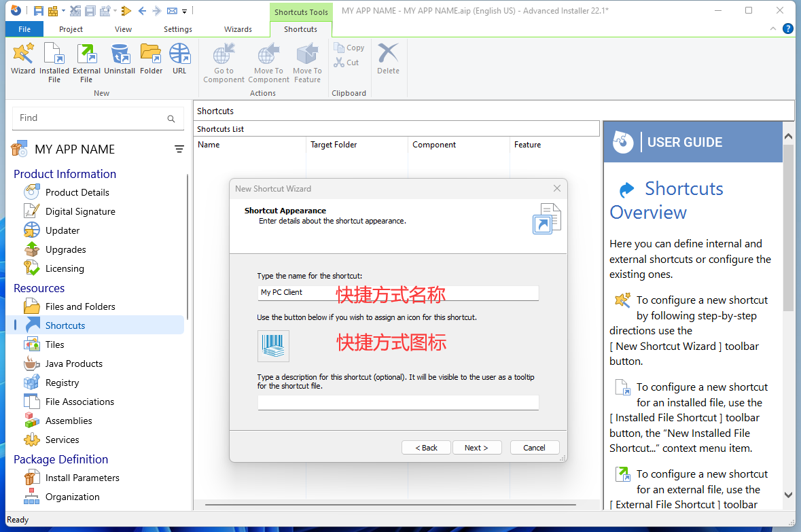This screenshot has width=801, height=532.
Task: Switch to the View ribbon tab
Action: coord(123,29)
